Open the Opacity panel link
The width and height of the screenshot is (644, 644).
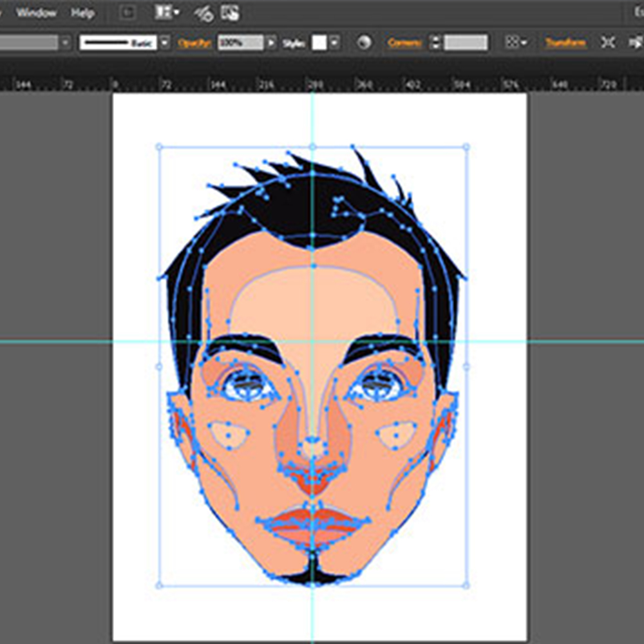194,43
